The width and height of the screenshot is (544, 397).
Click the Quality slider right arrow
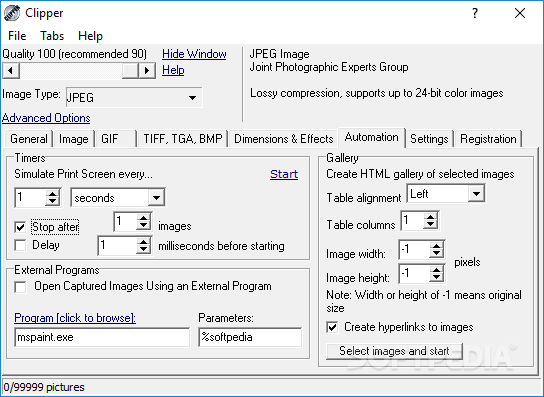pyautogui.click(x=147, y=71)
